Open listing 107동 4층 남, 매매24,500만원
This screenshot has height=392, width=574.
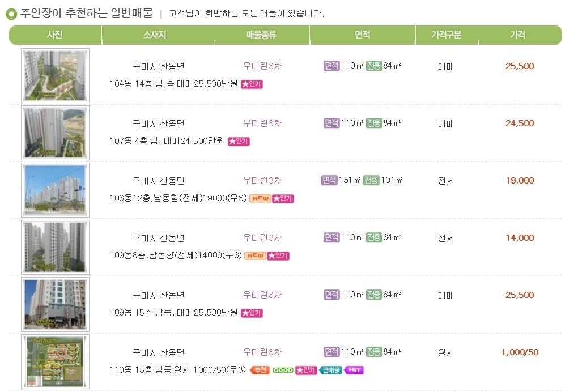[x=167, y=141]
